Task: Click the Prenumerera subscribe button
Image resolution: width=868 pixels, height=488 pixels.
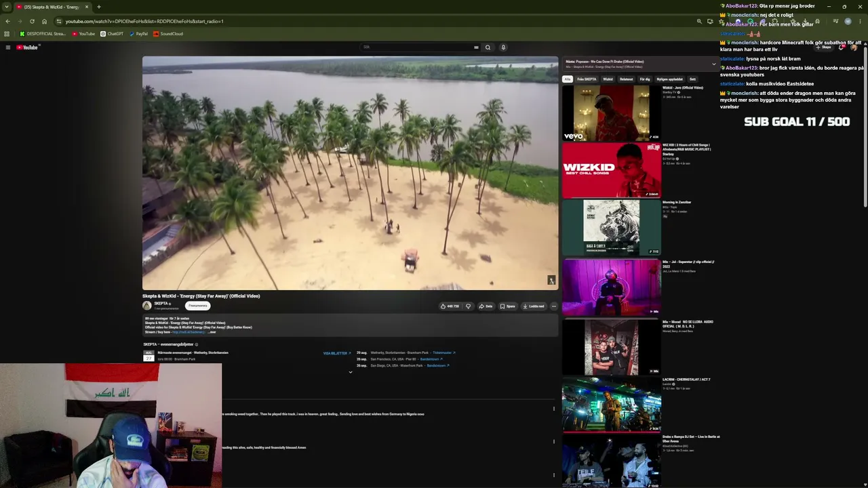Action: coord(198,306)
